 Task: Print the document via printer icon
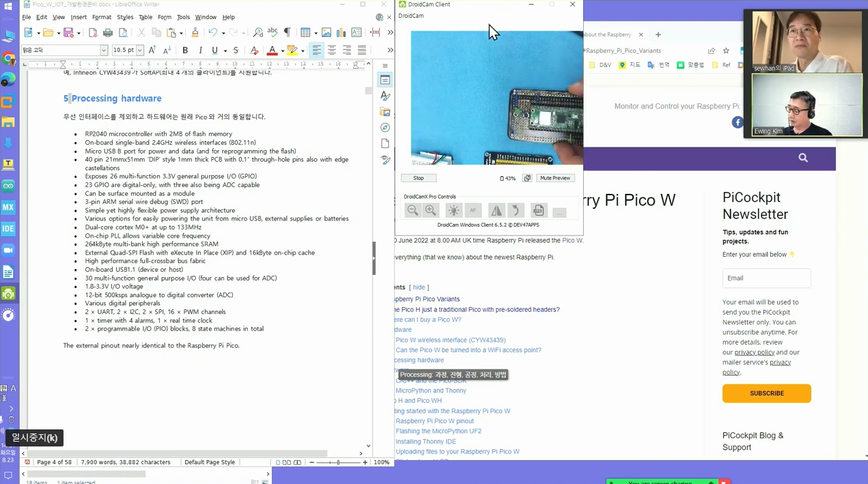(x=108, y=32)
